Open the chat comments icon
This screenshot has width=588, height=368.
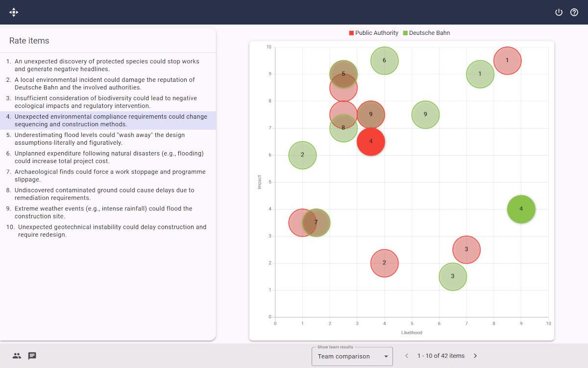tap(32, 356)
